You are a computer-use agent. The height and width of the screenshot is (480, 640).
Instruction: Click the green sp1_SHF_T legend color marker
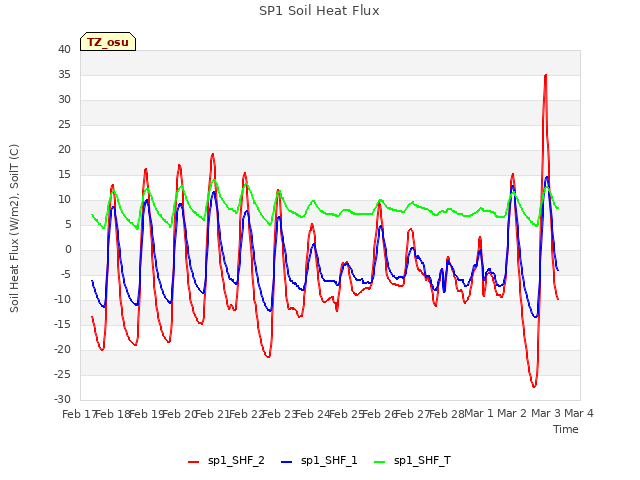[x=380, y=462]
